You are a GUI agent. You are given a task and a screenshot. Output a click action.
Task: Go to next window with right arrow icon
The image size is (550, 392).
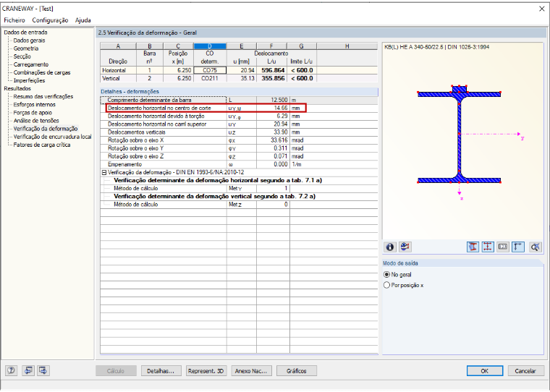pyautogui.click(x=43, y=370)
